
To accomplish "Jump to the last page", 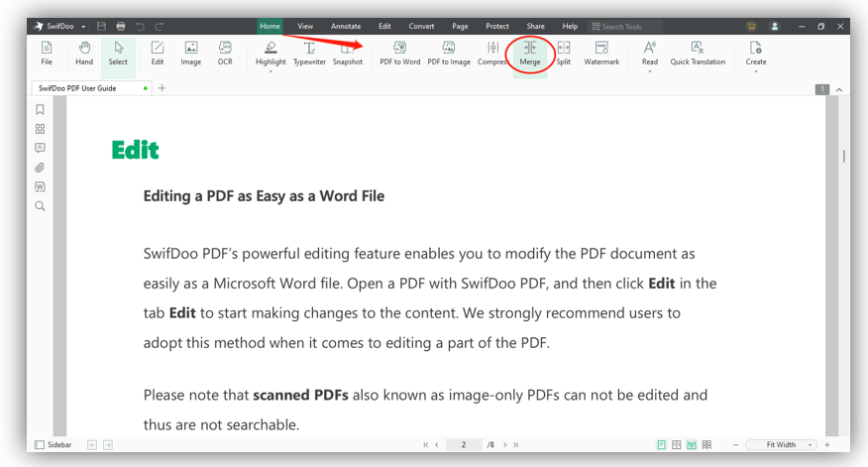I will (x=516, y=445).
